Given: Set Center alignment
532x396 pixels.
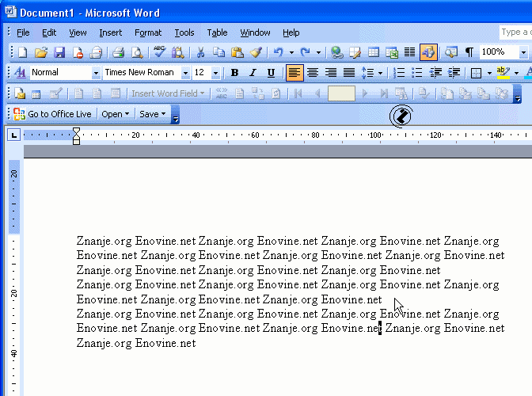Looking at the screenshot, I should click(313, 73).
